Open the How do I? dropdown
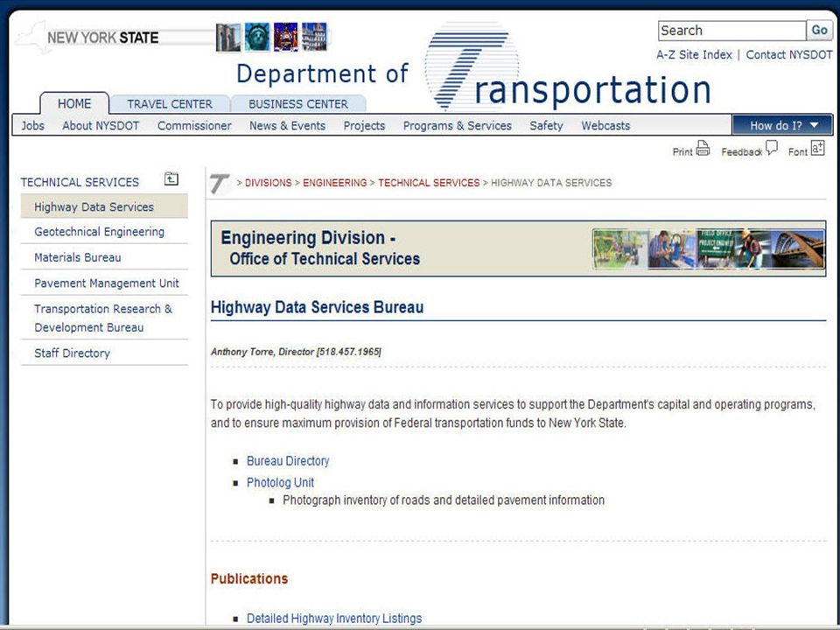Viewport: 840px width, 630px height. (782, 125)
